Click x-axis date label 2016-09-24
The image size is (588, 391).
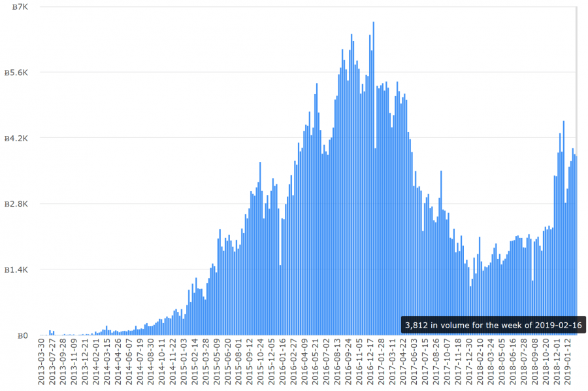coord(348,362)
